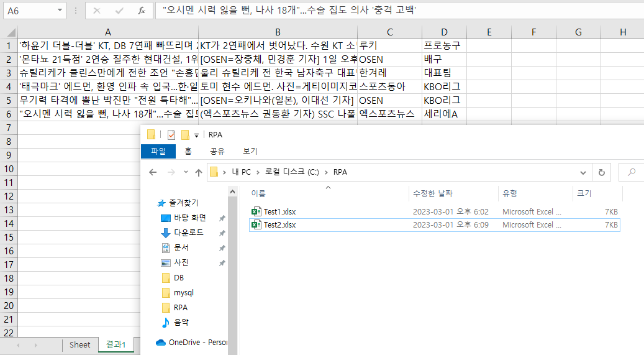Click the RPA segment of the address breadcrumb

point(340,172)
